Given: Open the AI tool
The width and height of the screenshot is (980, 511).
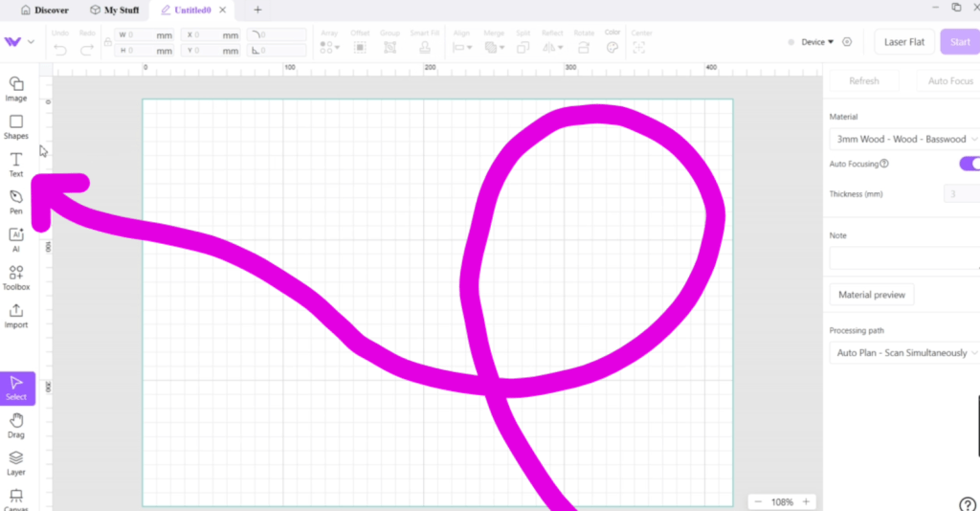Looking at the screenshot, I should pyautogui.click(x=16, y=239).
